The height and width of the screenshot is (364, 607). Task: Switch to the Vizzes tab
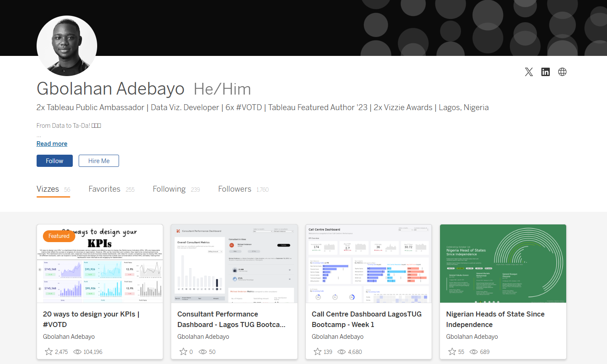pos(48,189)
